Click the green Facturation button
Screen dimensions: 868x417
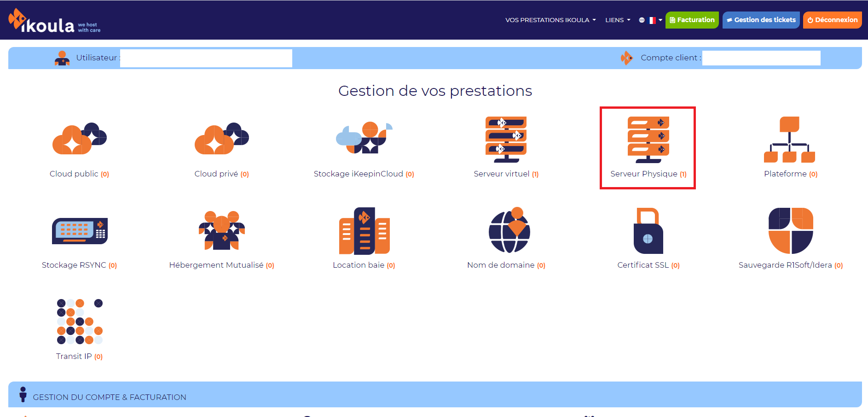pos(692,20)
